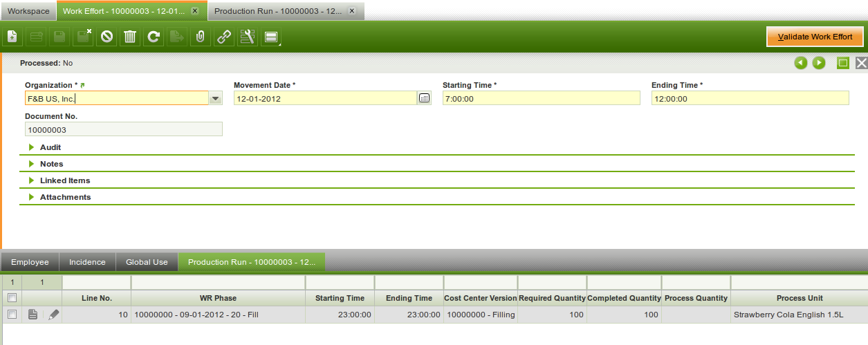868x345 pixels.
Task: Click the Refresh icon in toolbar
Action: coord(154,37)
